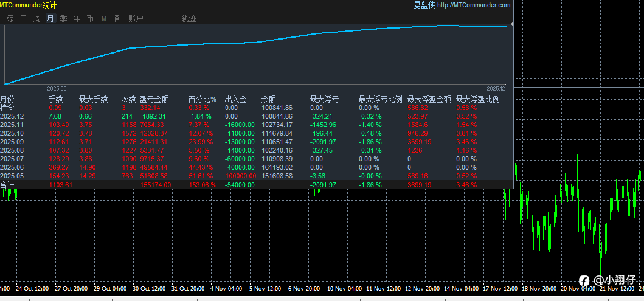Click the max drawdown -1452.96
Viewport: 644px width, 301px height.
click(324, 125)
